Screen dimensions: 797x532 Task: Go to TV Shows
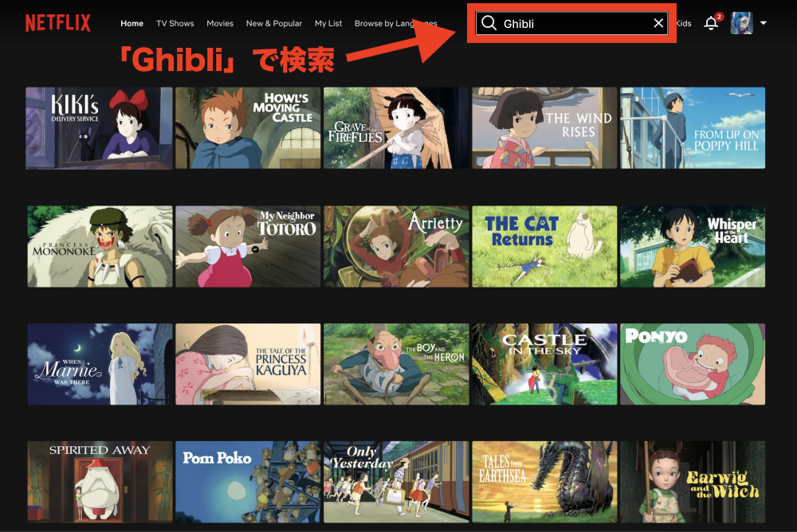click(175, 23)
